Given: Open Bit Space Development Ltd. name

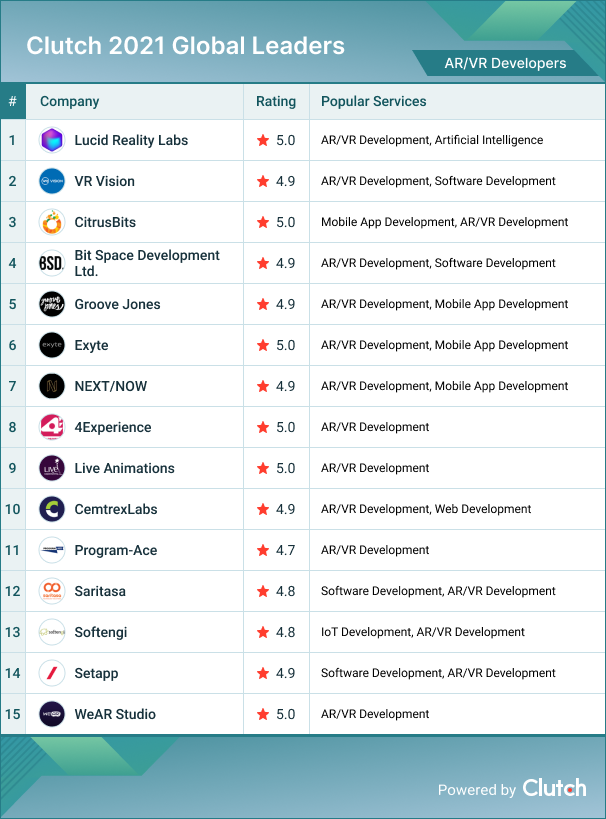Looking at the screenshot, I should coord(147,263).
